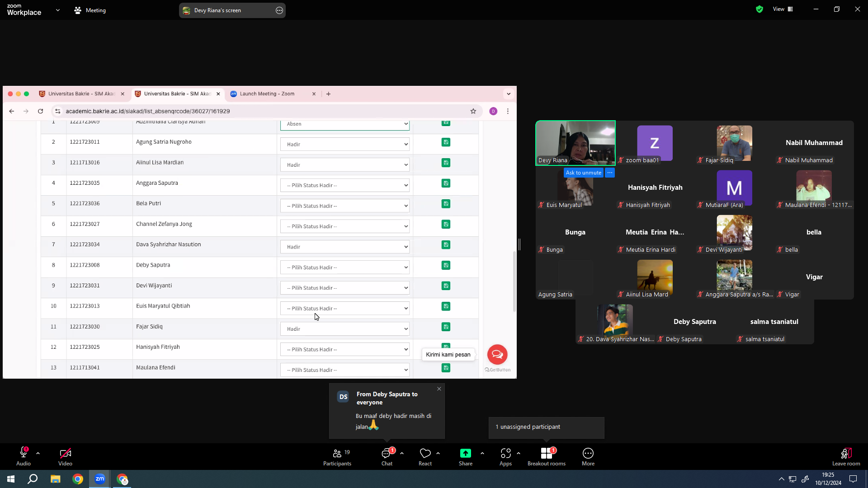The height and width of the screenshot is (488, 868).
Task: Save attendance for Euis Maryatul Qibtiah
Action: point(446,306)
